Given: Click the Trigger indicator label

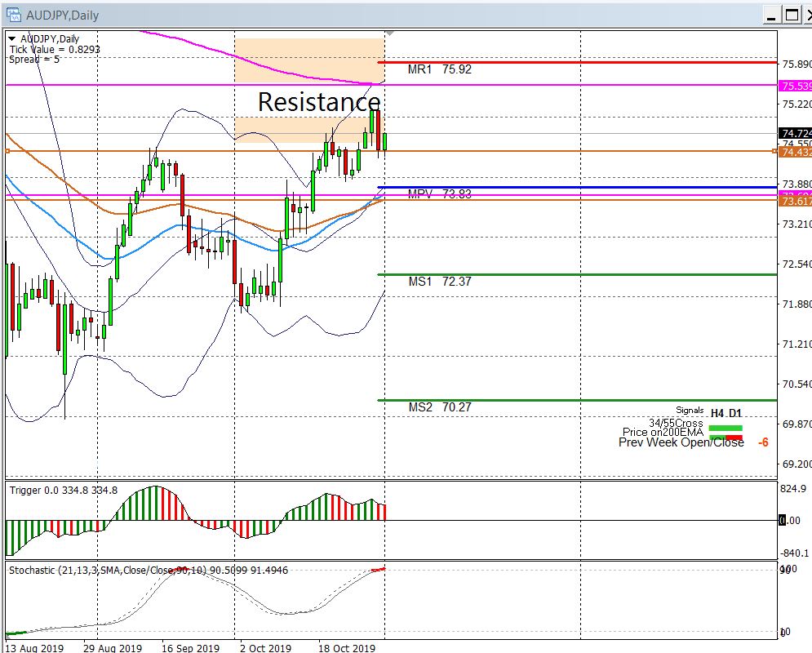Looking at the screenshot, I should 63,490.
